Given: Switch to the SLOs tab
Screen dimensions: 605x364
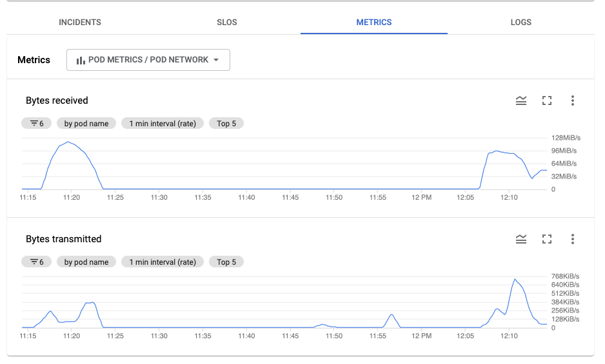Looking at the screenshot, I should point(227,23).
